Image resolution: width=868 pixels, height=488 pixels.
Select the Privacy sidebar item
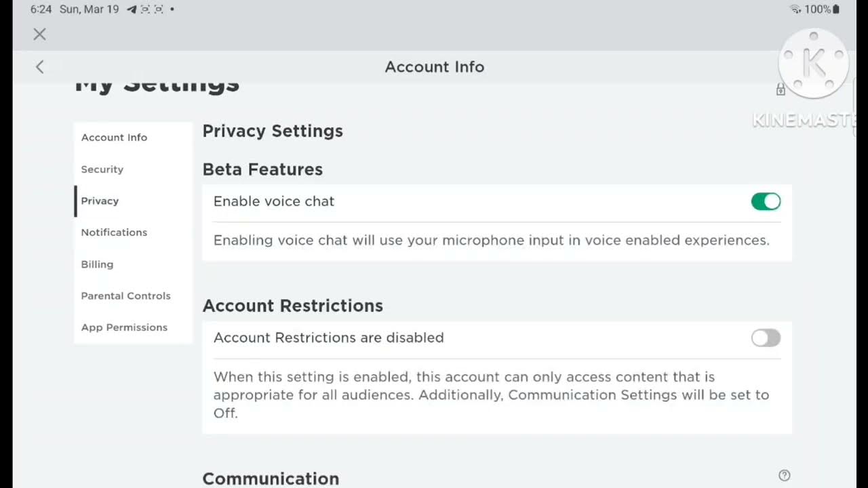[100, 201]
